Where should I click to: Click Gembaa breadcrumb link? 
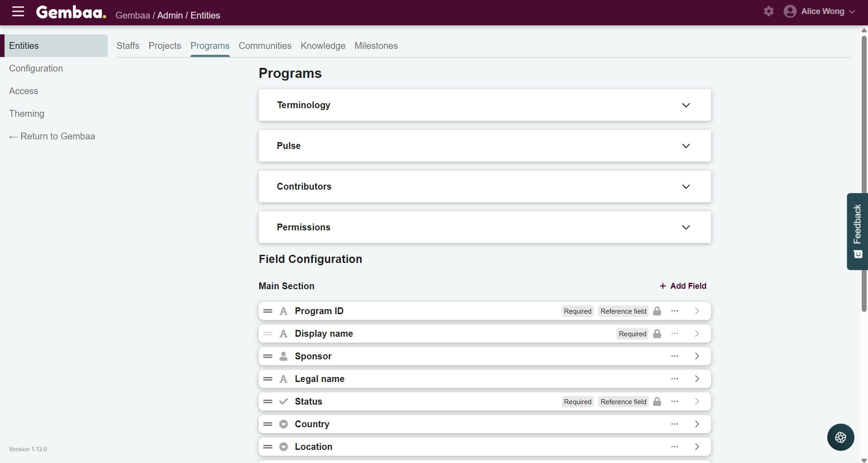click(133, 15)
